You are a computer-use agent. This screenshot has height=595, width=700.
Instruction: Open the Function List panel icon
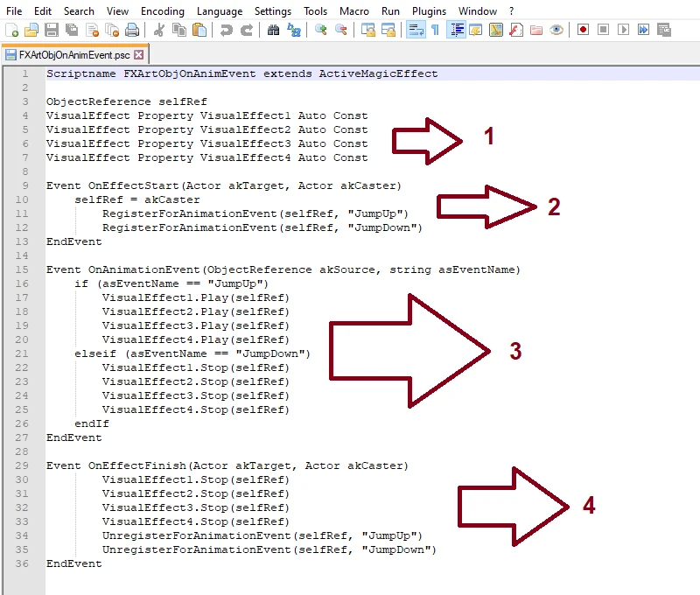(x=516, y=30)
